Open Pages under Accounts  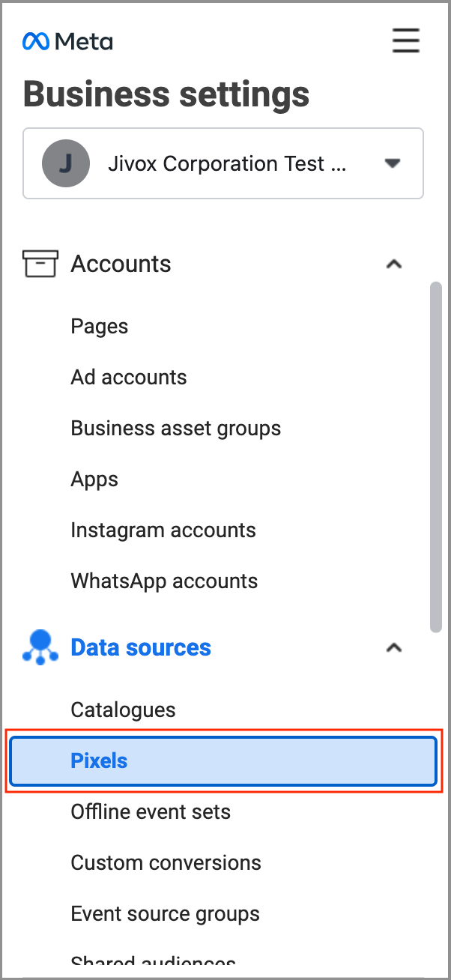[x=100, y=327]
